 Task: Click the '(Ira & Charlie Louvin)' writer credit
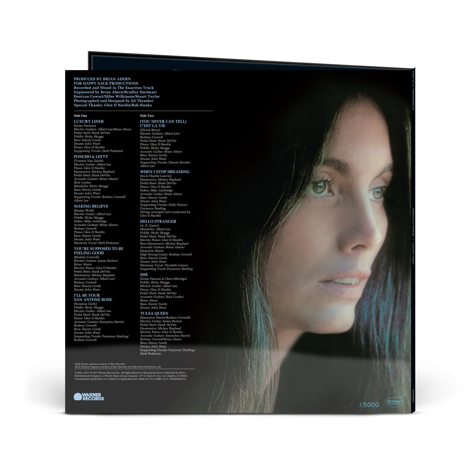coord(156,176)
